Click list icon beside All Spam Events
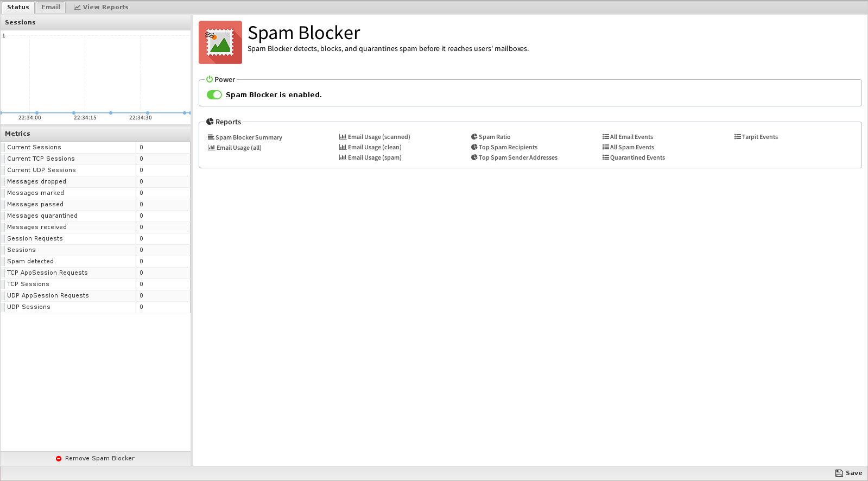Viewport: 868px width, 481px height. (x=605, y=147)
